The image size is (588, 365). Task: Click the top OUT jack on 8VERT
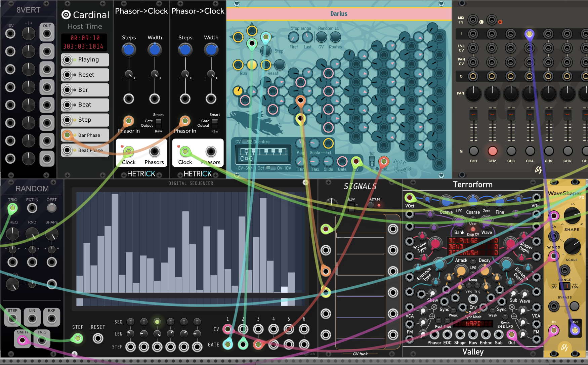47,34
